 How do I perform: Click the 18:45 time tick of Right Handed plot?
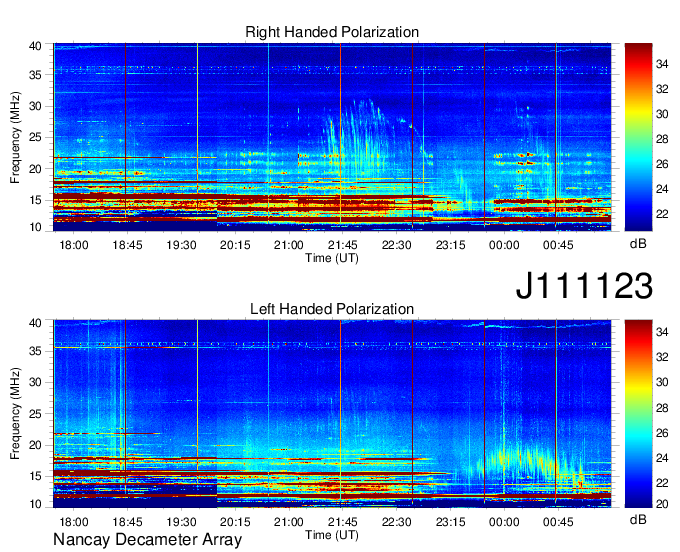coord(128,245)
